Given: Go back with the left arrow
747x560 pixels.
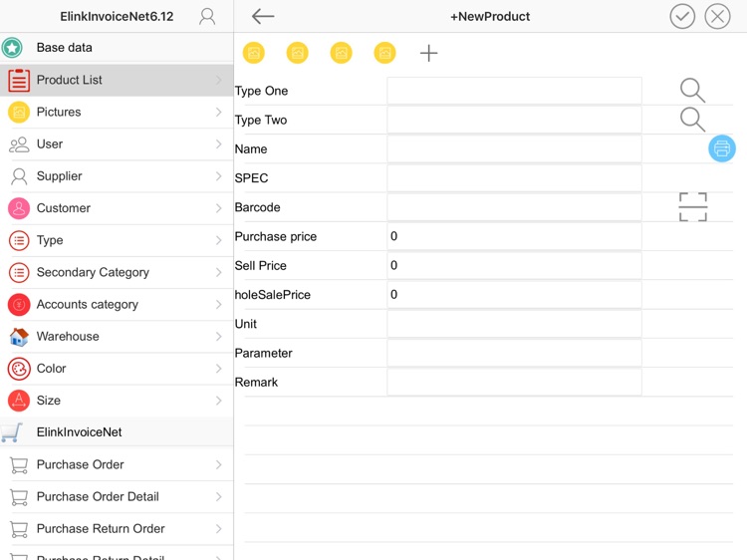Looking at the screenshot, I should tap(263, 16).
